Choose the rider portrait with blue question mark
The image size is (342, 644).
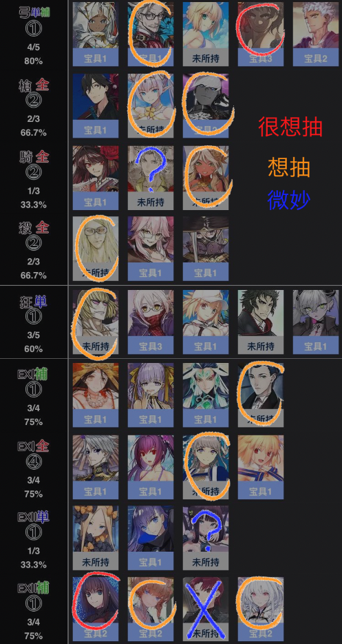pos(151,178)
